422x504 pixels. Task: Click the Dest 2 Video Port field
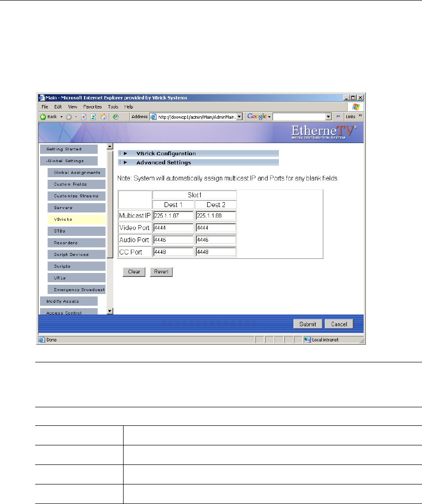coord(216,228)
